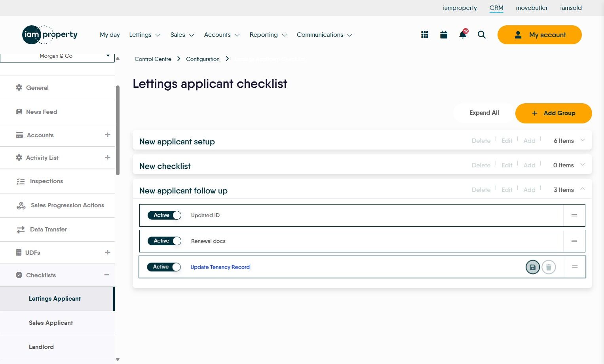
Task: Delete the Update Tenancy Record item
Action: point(549,267)
